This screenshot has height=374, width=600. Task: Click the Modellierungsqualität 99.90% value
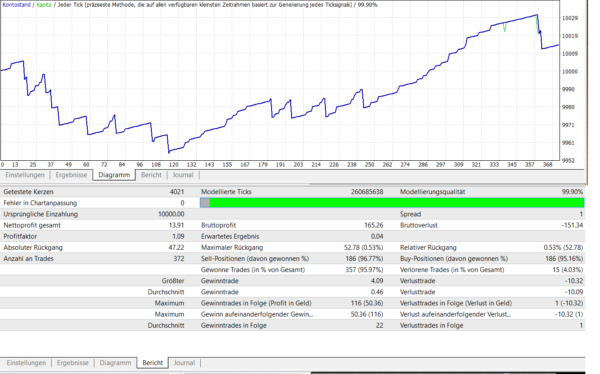[x=572, y=192]
